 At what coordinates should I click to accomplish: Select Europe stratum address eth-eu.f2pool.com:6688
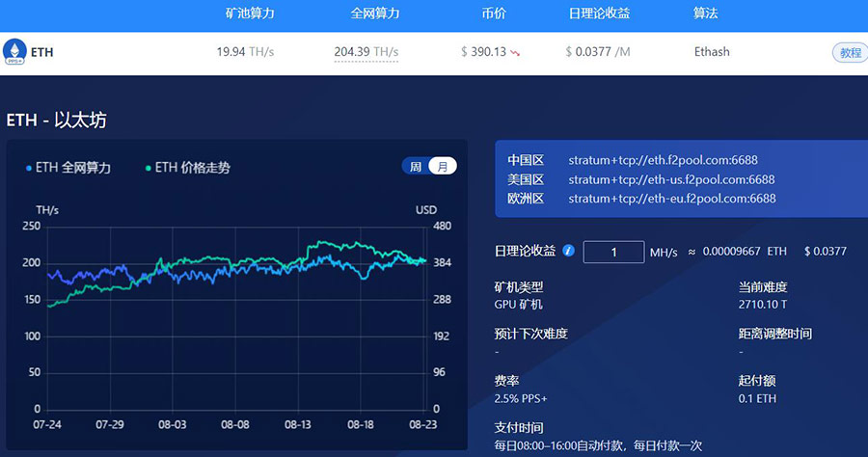tap(672, 199)
